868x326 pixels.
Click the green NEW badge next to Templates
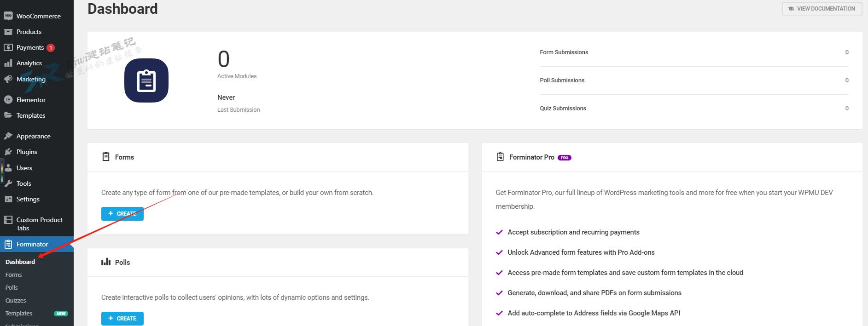coord(61,314)
